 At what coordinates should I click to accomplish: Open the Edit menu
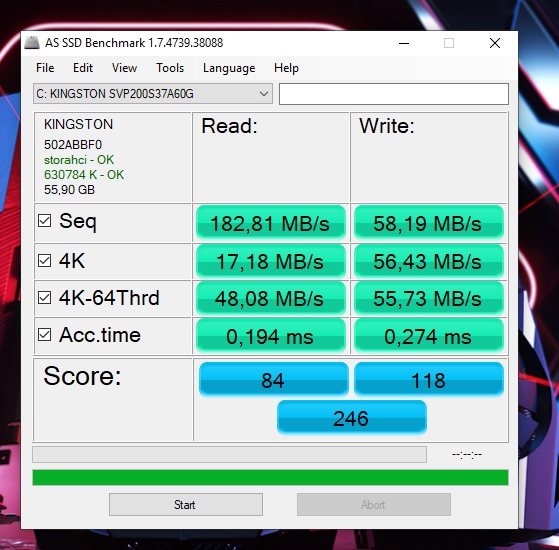pyautogui.click(x=83, y=68)
